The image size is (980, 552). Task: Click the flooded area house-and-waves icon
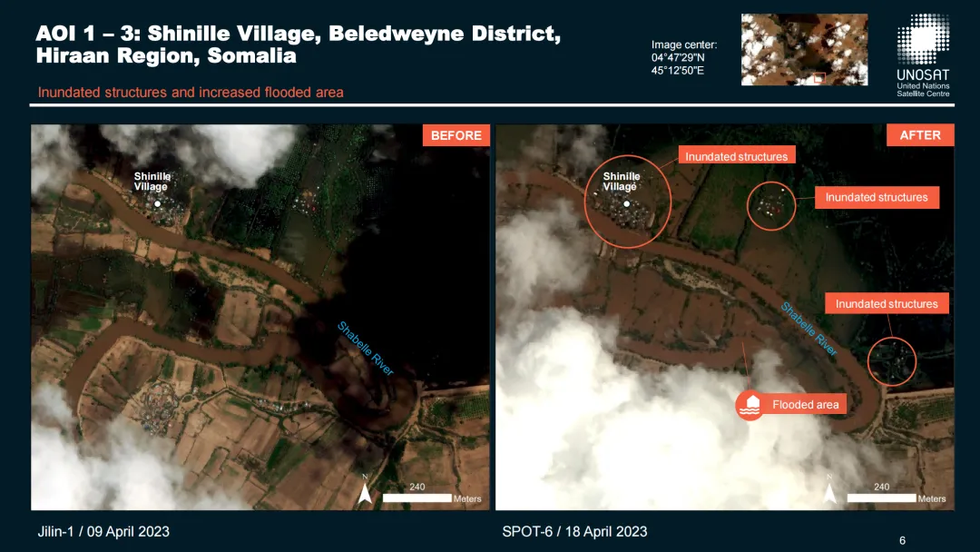(750, 405)
